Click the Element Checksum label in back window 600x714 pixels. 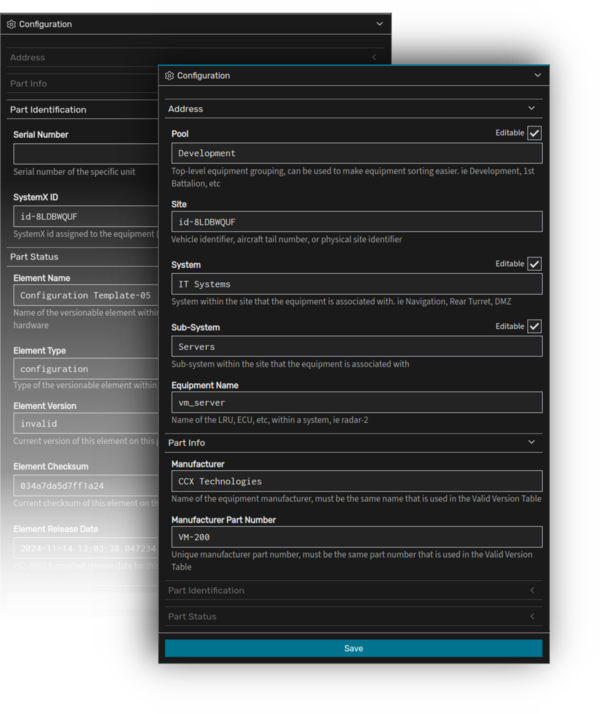51,467
